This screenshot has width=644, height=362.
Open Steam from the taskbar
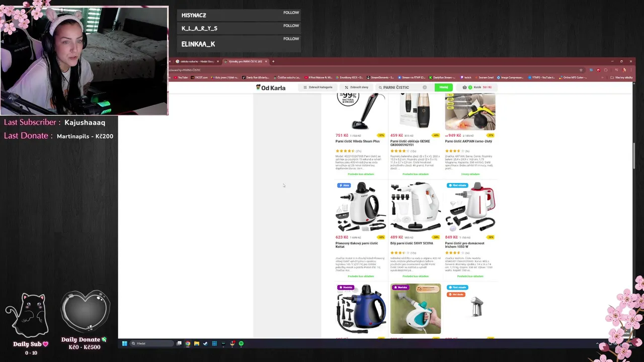[x=205, y=343]
